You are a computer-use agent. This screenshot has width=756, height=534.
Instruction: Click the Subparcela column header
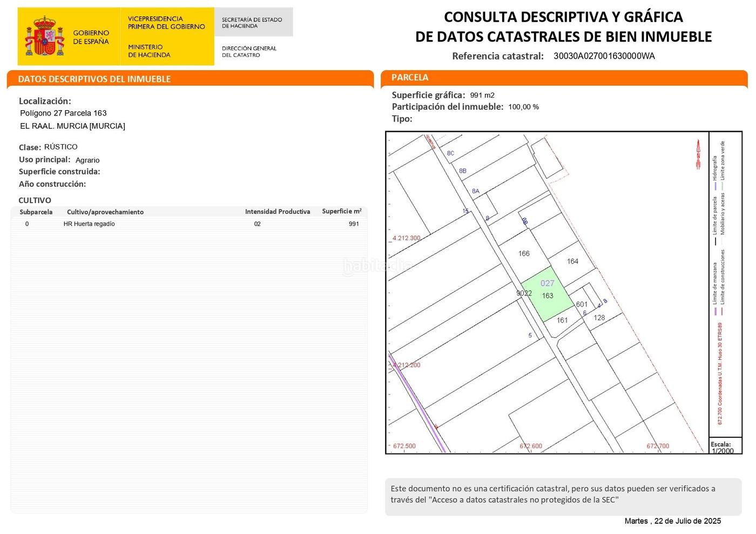click(36, 212)
